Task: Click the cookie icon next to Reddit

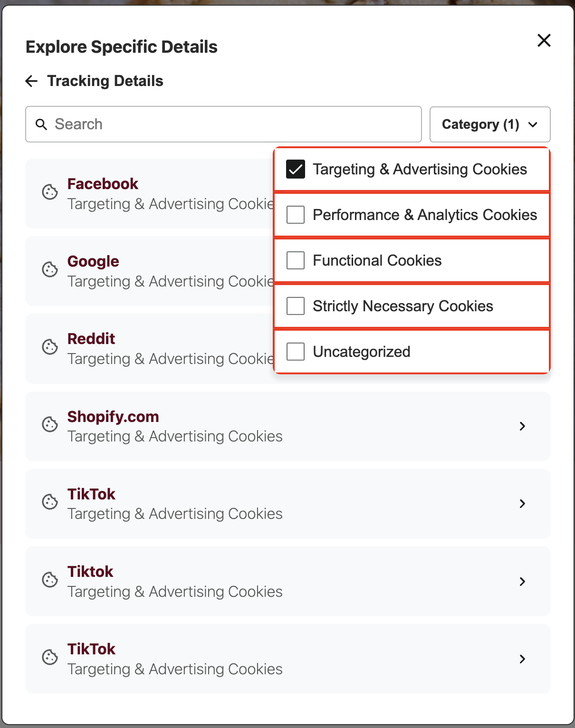Action: point(49,347)
